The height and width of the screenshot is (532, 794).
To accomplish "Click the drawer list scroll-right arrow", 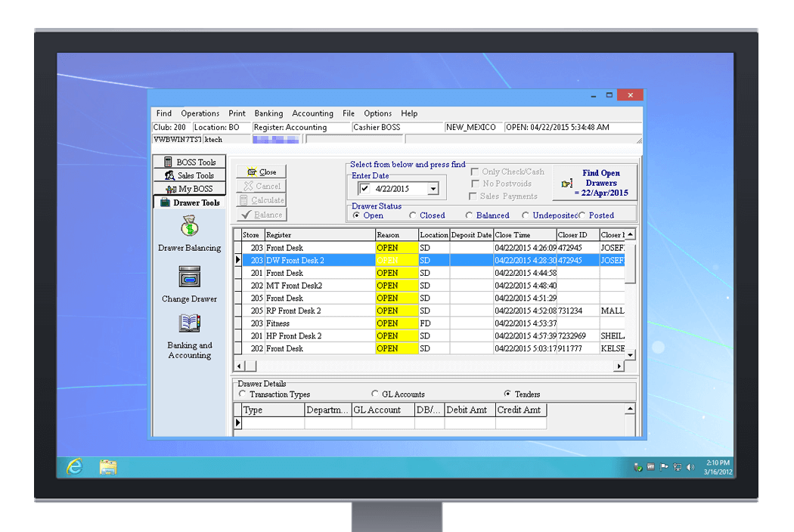I will [619, 366].
